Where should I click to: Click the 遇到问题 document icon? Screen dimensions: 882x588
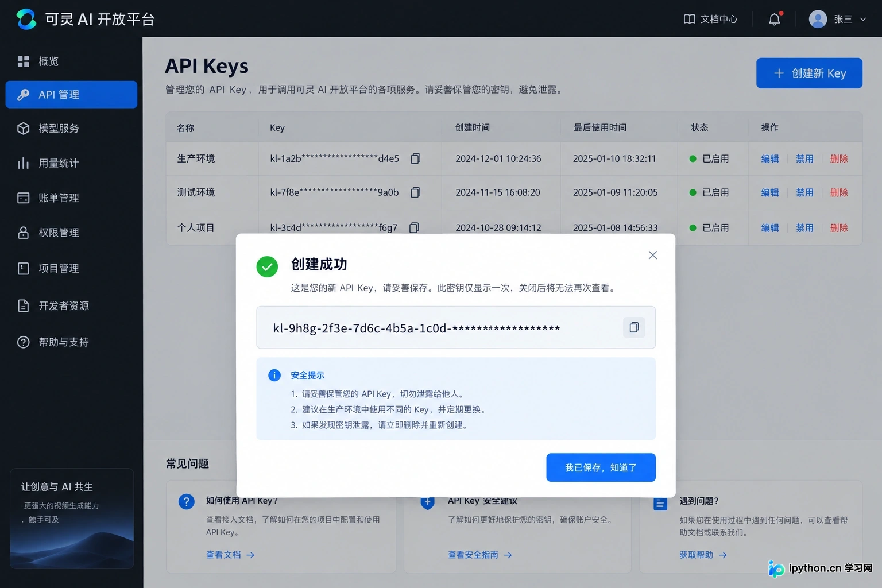660,504
